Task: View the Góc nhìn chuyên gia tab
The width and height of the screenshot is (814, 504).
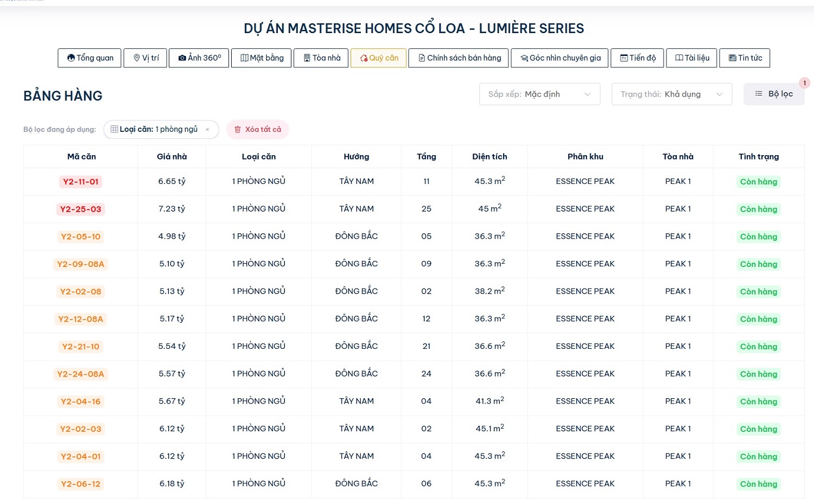Action: [x=560, y=58]
